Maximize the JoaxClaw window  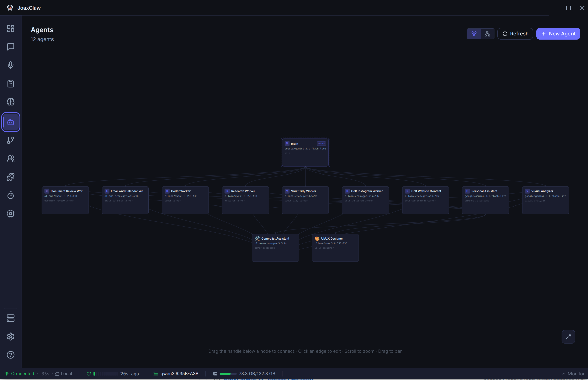tap(569, 8)
